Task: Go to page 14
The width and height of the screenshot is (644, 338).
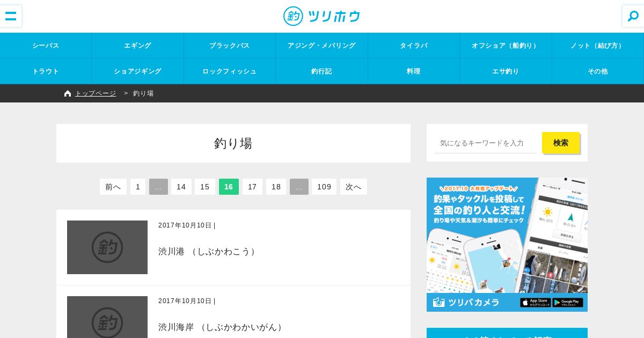Action: (x=181, y=187)
